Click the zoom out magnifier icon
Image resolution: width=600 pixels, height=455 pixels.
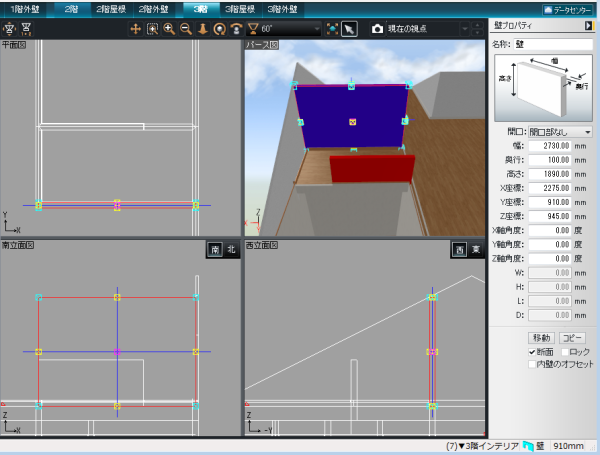tap(185, 29)
